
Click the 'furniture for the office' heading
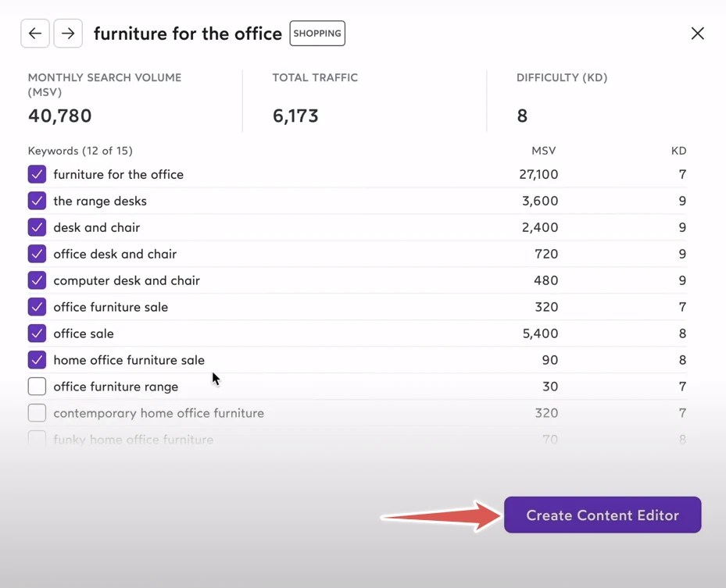(x=188, y=34)
